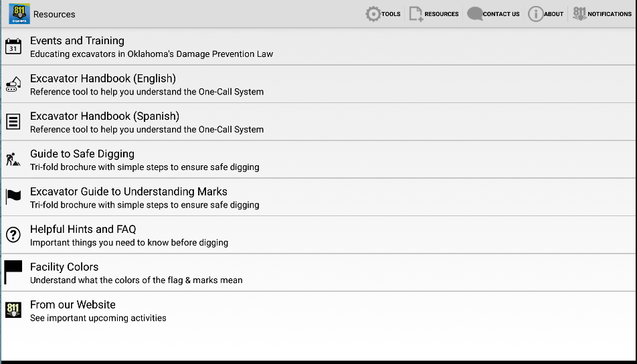This screenshot has width=637, height=364.
Task: Click the About info icon
Action: 535,14
